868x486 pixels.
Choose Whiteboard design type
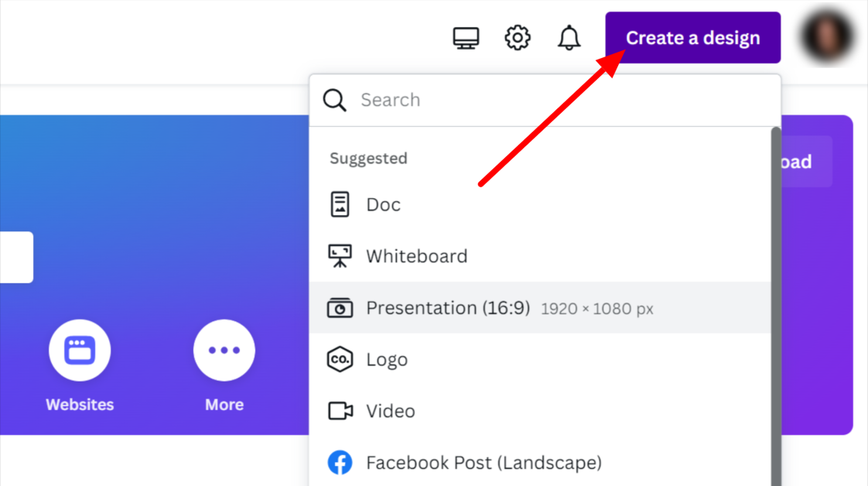[x=540, y=255]
